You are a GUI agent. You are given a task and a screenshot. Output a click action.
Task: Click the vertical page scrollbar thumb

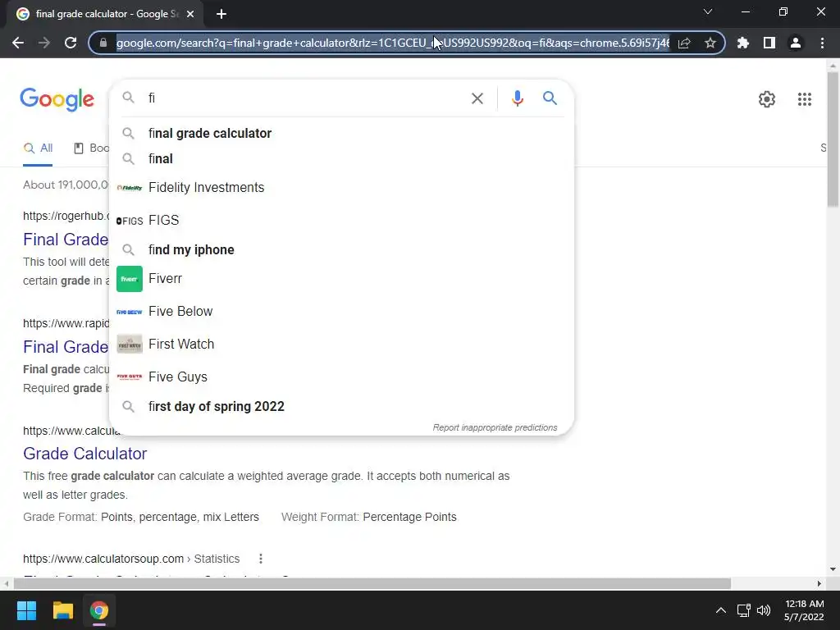(x=833, y=139)
